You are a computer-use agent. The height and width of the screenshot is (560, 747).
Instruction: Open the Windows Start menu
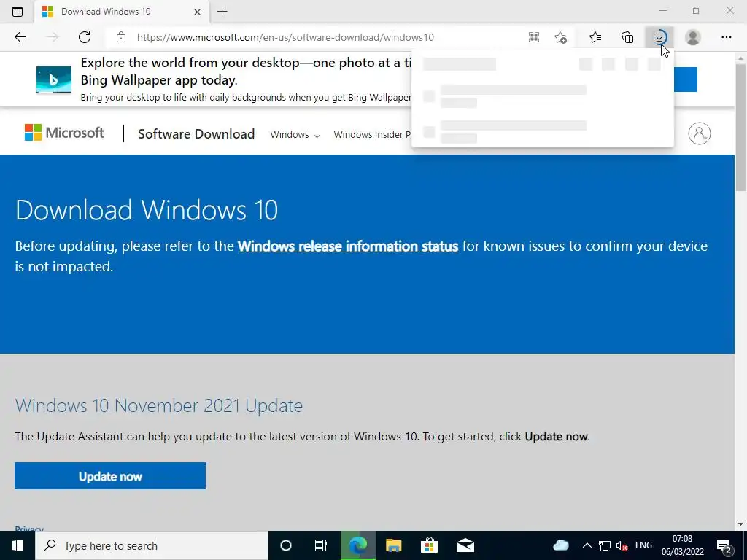pyautogui.click(x=18, y=545)
